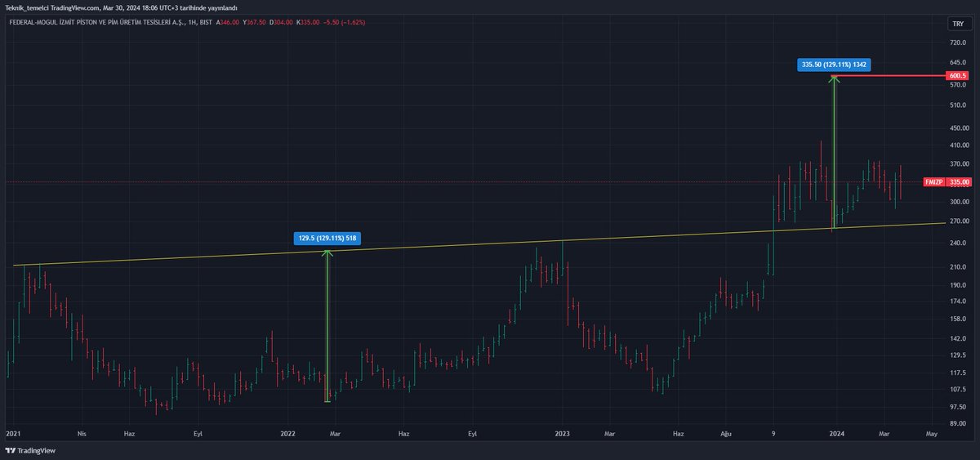980x460 pixels.
Task: Click the change value −5.50 (−1.62%)
Action: [x=345, y=22]
